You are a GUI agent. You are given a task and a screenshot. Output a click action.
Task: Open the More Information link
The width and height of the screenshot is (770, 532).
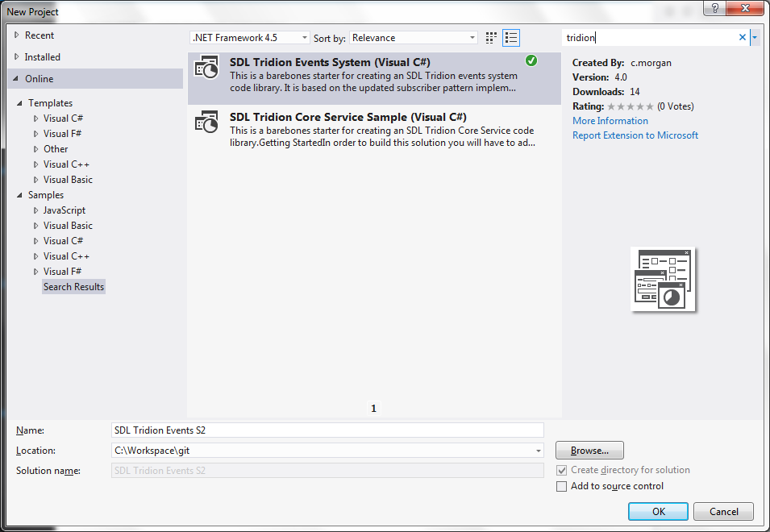point(610,121)
